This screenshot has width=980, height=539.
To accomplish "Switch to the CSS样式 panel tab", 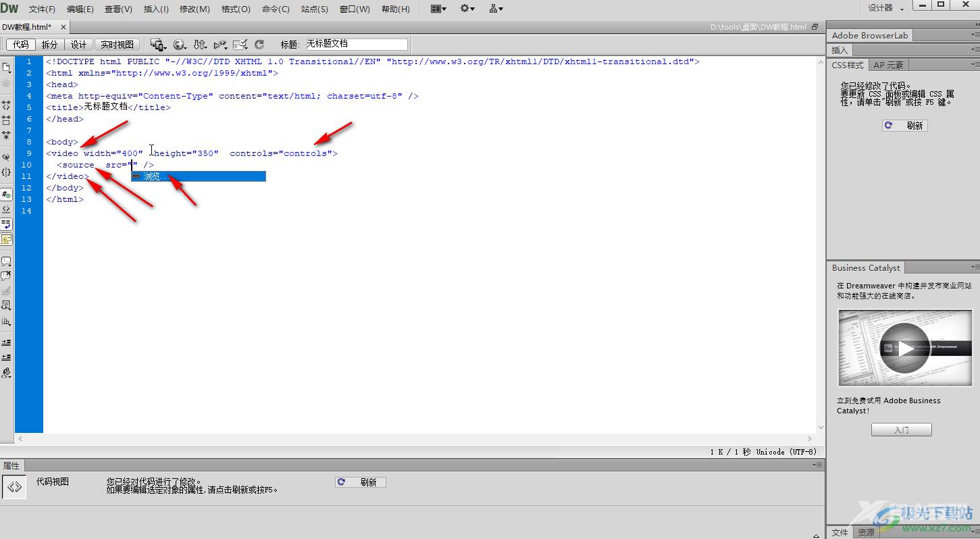I will point(848,65).
